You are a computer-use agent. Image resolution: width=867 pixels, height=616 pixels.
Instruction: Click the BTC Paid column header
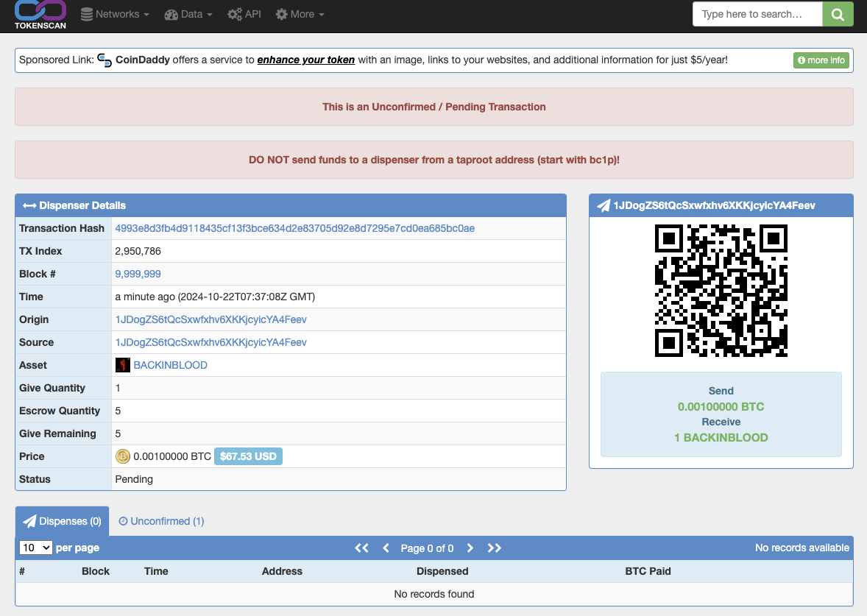coord(648,571)
